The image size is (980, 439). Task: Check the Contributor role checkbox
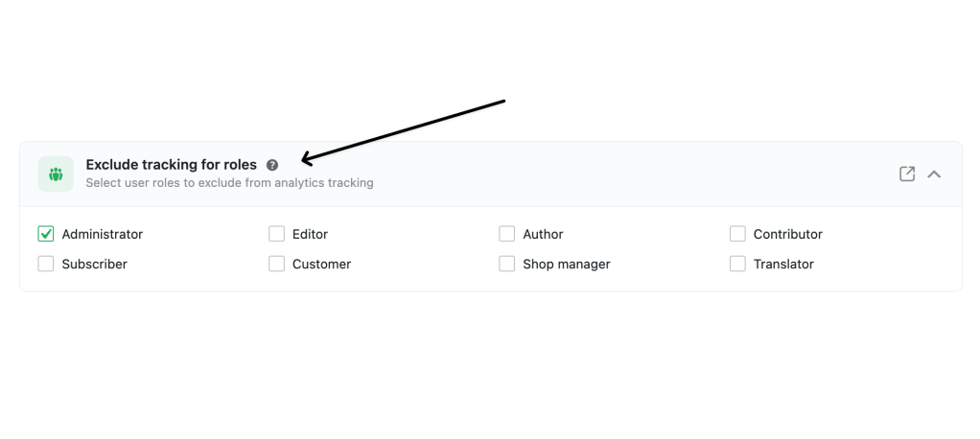pos(737,234)
